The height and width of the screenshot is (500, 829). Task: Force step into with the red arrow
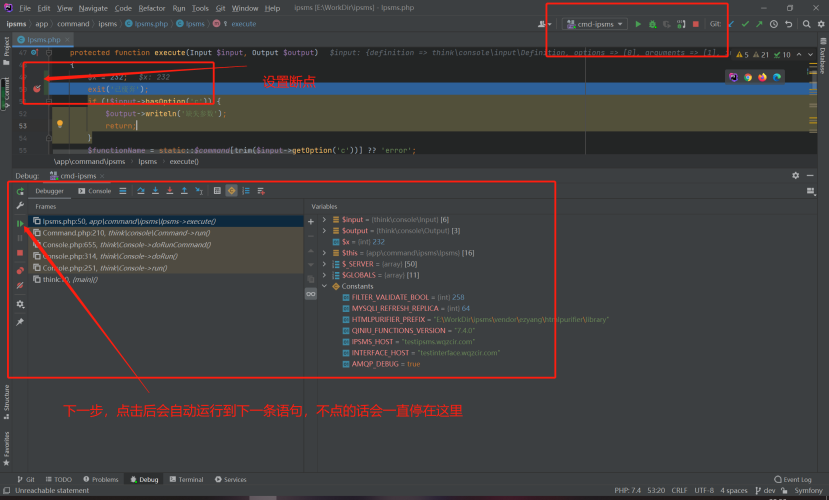[170, 191]
